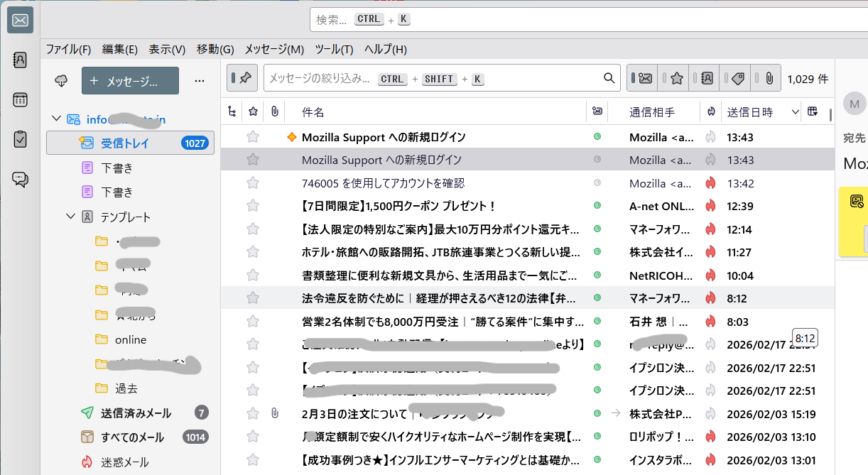Open the column picker icon

tap(813, 111)
